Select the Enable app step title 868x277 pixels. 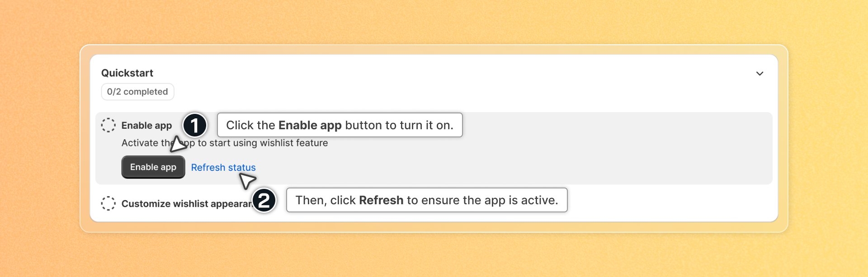[x=146, y=126]
